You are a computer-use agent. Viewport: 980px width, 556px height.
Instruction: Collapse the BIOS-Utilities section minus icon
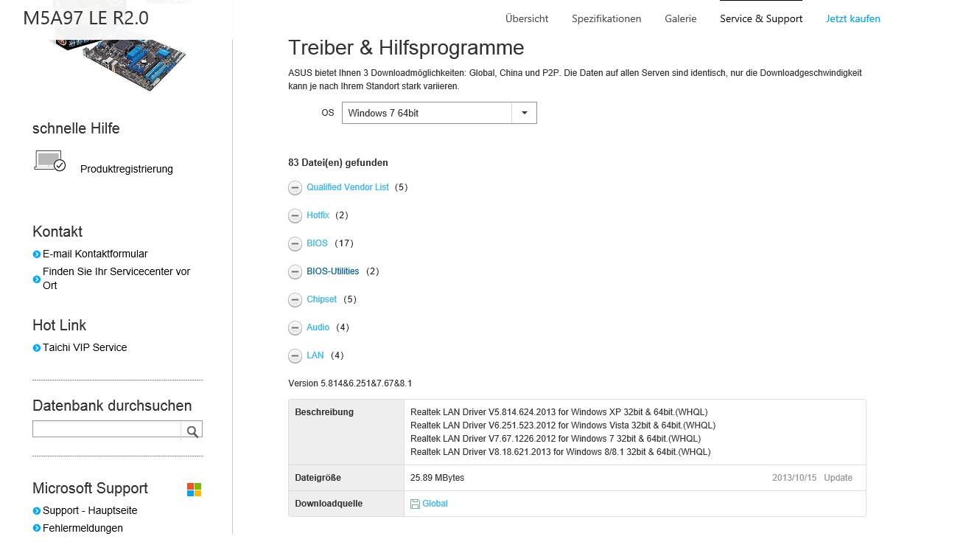pos(295,272)
